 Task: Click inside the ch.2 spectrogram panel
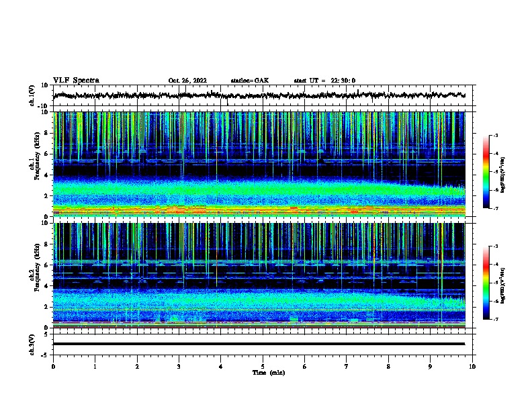tap(259, 275)
